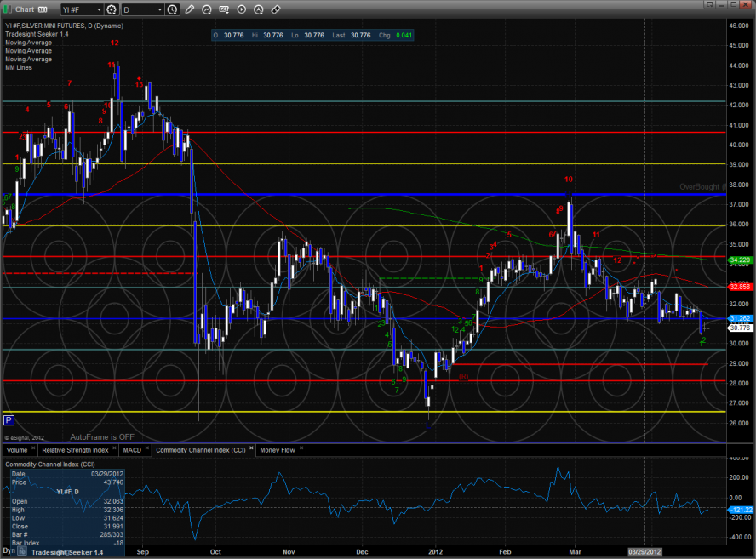Click the link/pin icon in toolbar
Image resolution: width=756 pixels, height=559 pixels.
(x=275, y=9)
